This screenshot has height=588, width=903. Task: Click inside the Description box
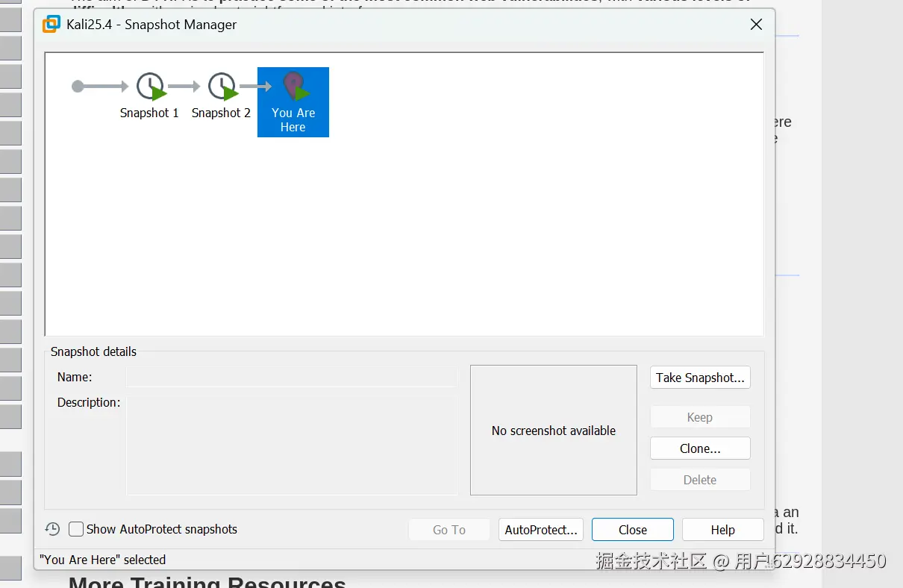[x=291, y=444]
